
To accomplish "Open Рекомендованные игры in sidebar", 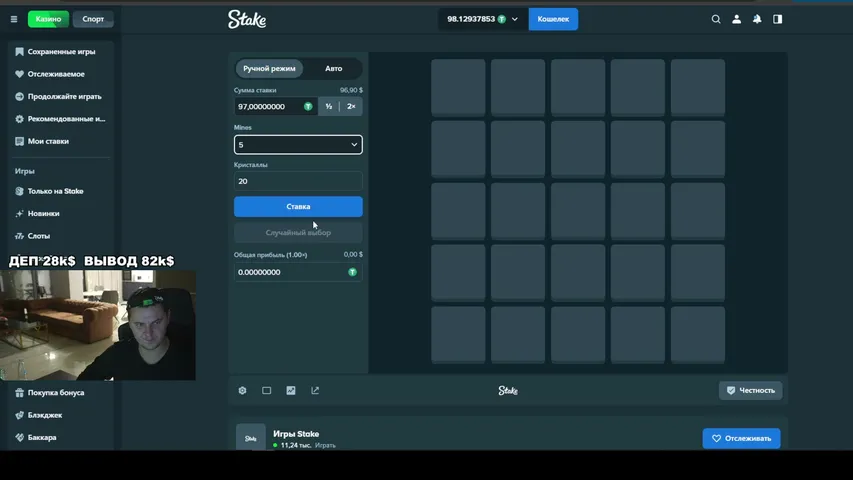I will (x=61, y=119).
